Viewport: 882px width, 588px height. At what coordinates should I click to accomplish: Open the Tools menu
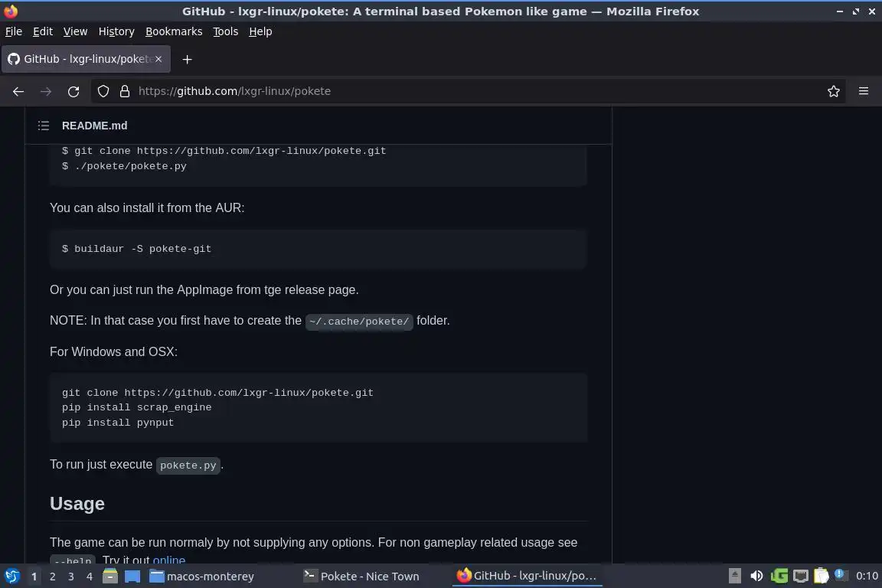tap(226, 31)
